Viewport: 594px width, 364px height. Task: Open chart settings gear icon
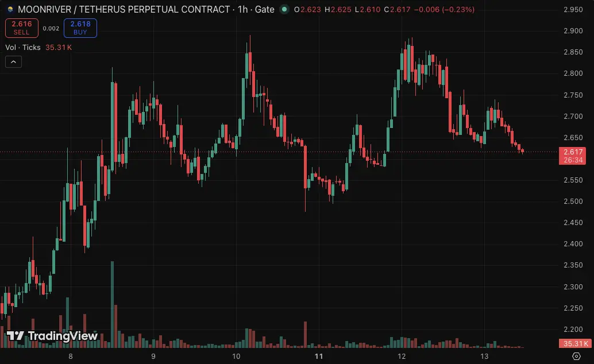click(576, 356)
